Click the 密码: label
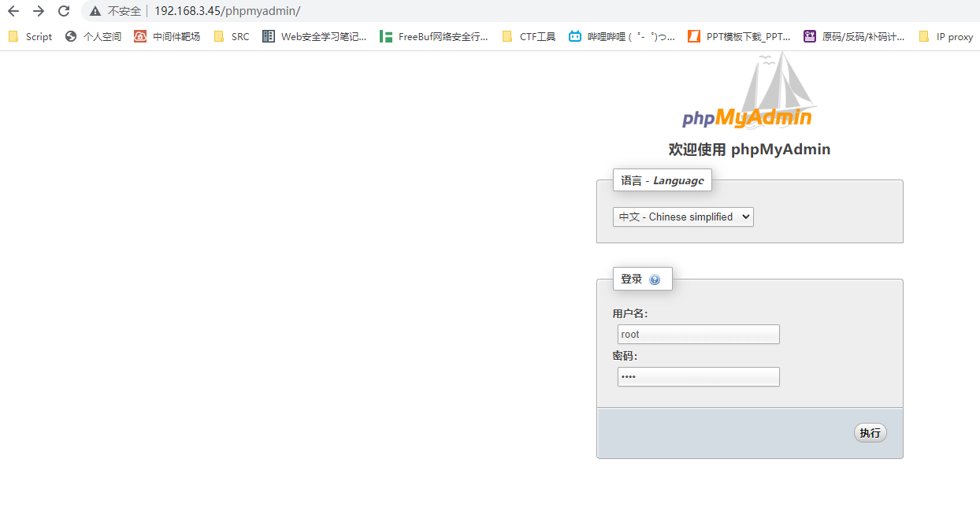The height and width of the screenshot is (511, 980). (625, 356)
